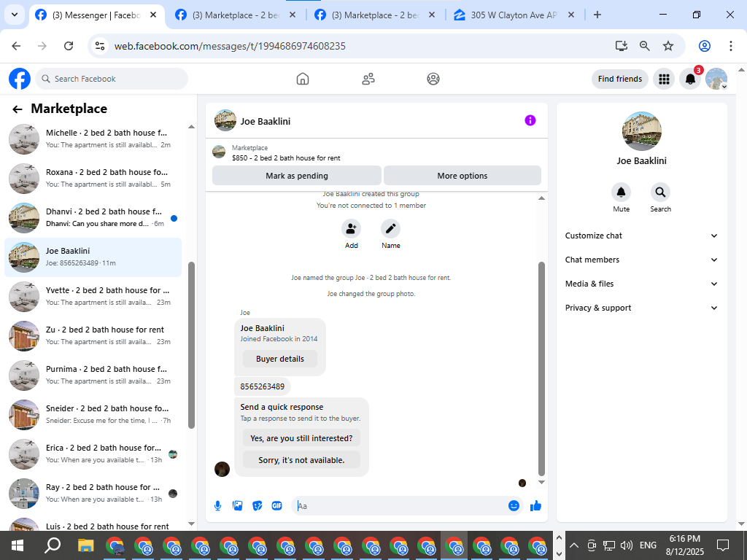Switch to the second Marketplace tab
747x560 pixels.
coord(236,15)
